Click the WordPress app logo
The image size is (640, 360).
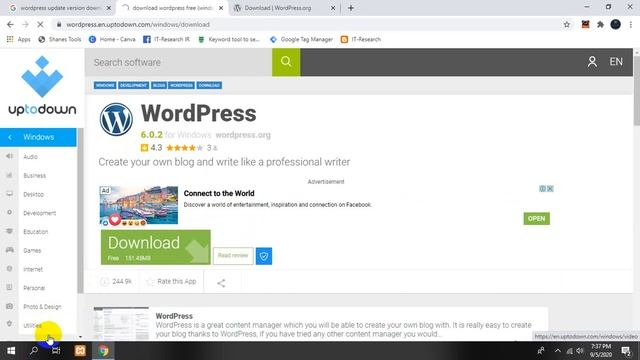[116, 120]
